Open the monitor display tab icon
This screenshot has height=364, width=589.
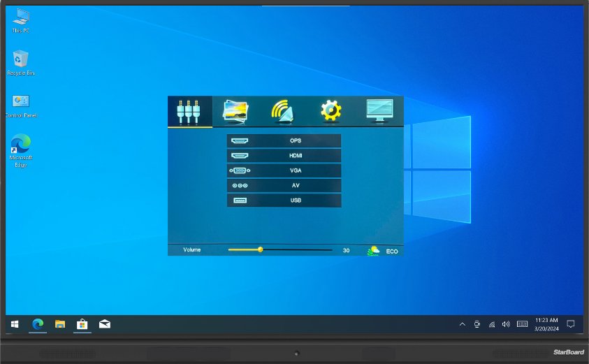pyautogui.click(x=379, y=111)
